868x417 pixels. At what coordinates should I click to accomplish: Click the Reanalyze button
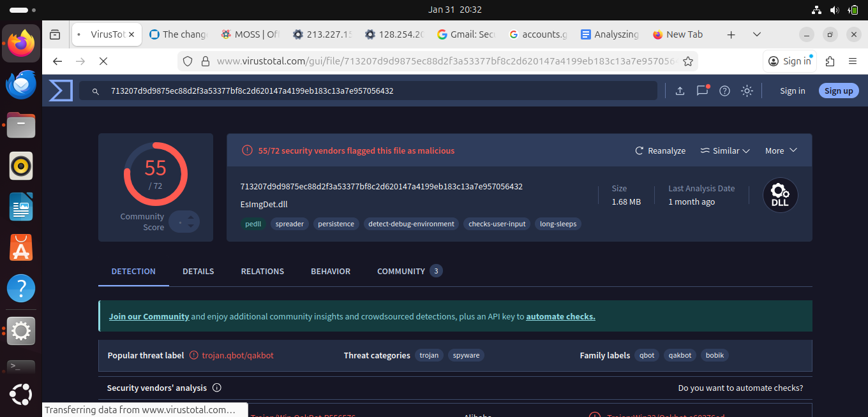click(x=660, y=150)
